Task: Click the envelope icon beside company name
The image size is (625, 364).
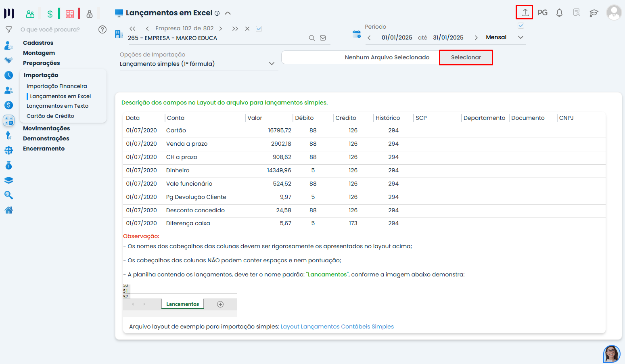Action: [323, 38]
